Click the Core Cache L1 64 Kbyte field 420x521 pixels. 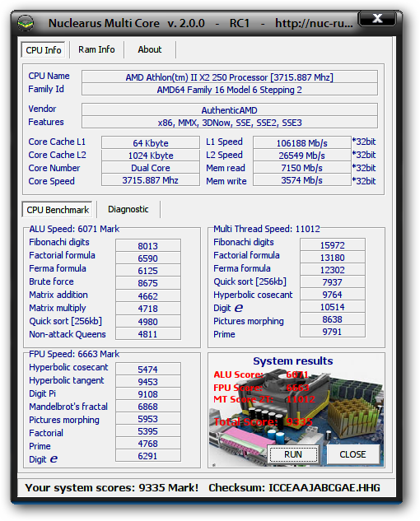point(151,143)
